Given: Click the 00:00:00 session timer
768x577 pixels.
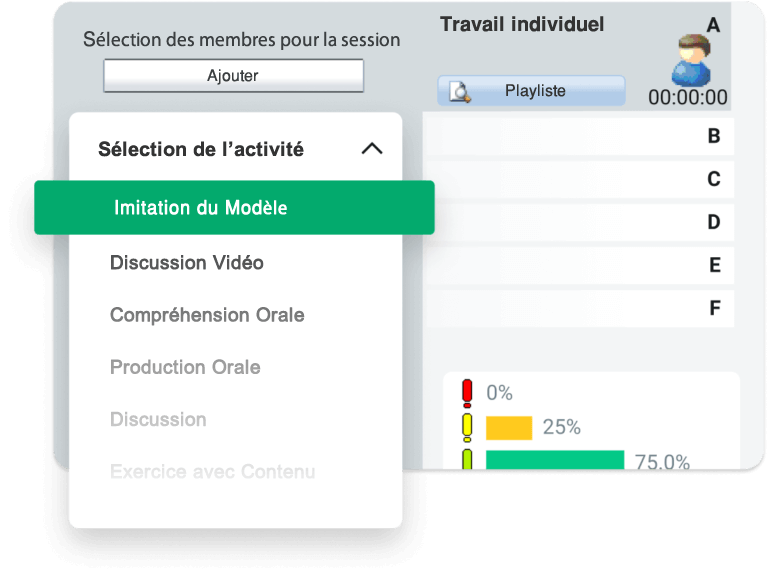Looking at the screenshot, I should click(688, 98).
